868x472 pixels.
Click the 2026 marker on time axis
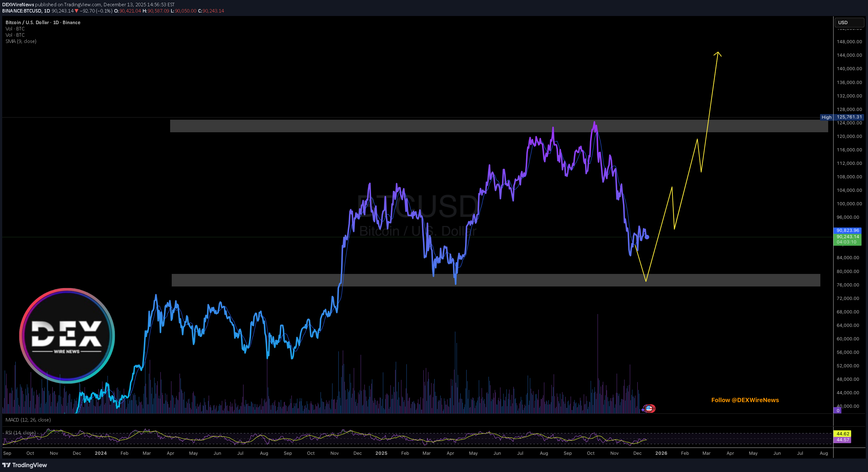pos(661,453)
